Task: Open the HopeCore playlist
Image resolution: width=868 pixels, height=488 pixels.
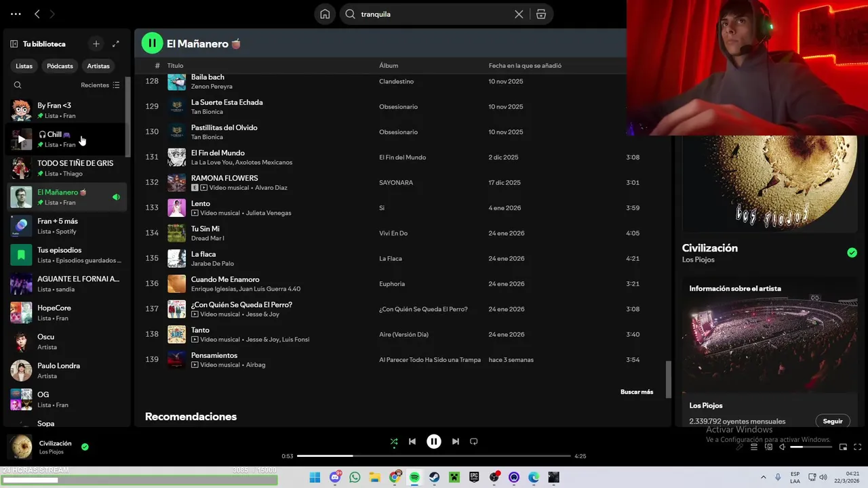Action: (66, 312)
